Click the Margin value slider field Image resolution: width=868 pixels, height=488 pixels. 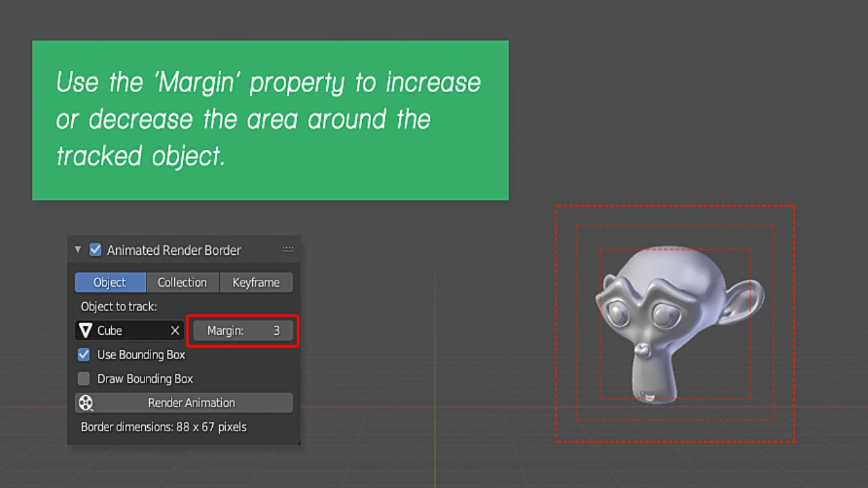243,331
